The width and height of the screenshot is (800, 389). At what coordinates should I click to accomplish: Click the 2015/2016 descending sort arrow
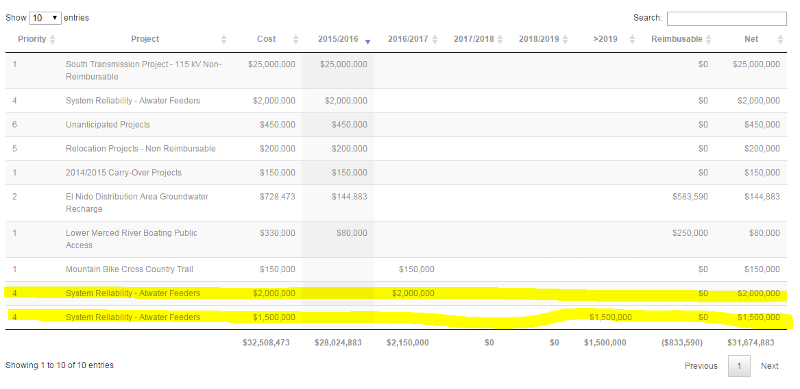(x=367, y=41)
